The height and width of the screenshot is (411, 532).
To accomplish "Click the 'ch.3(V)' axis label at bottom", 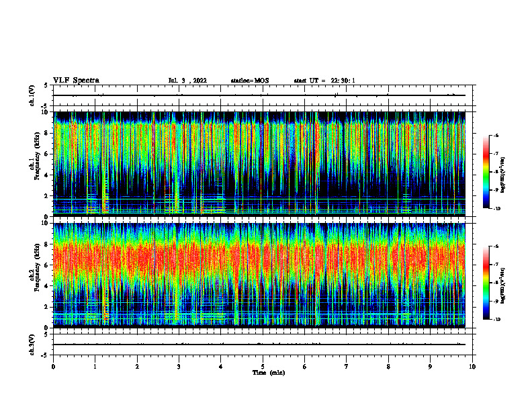I will [x=32, y=345].
